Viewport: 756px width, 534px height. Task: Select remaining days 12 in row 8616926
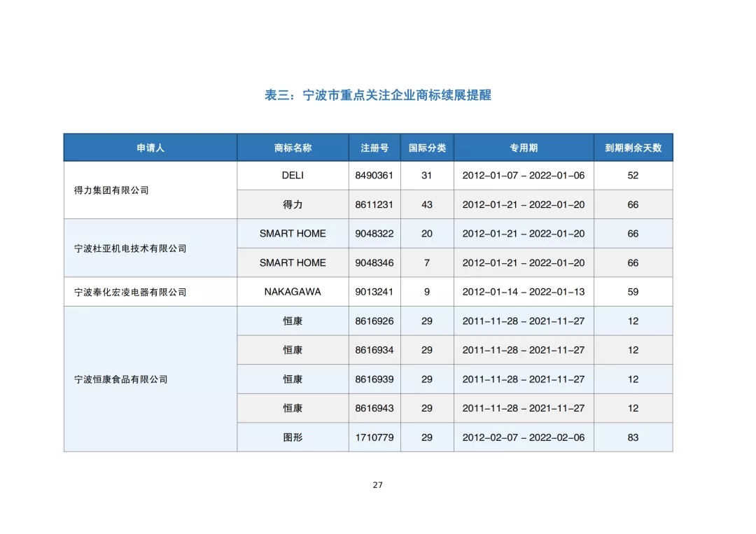633,321
